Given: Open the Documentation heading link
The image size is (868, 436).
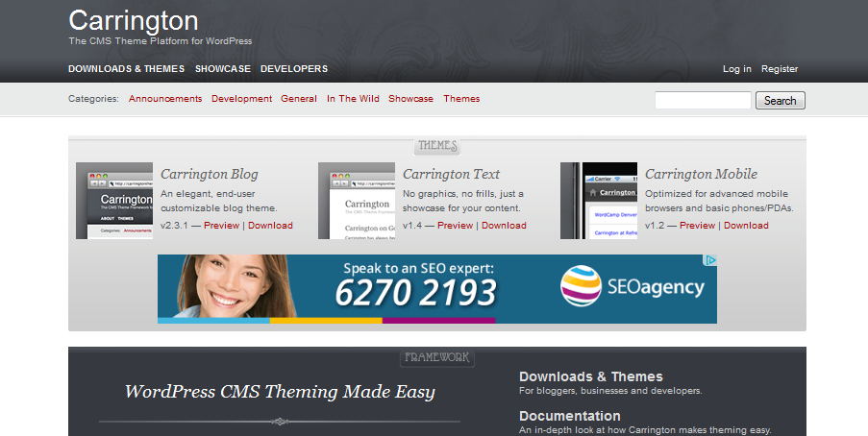Looking at the screenshot, I should pyautogui.click(x=570, y=416).
